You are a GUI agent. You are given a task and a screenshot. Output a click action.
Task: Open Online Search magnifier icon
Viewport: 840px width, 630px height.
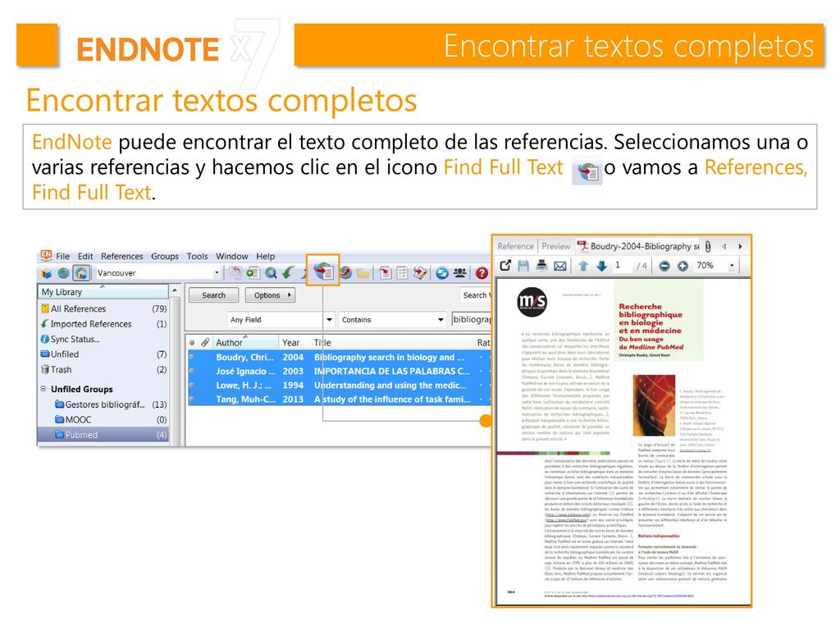[271, 272]
